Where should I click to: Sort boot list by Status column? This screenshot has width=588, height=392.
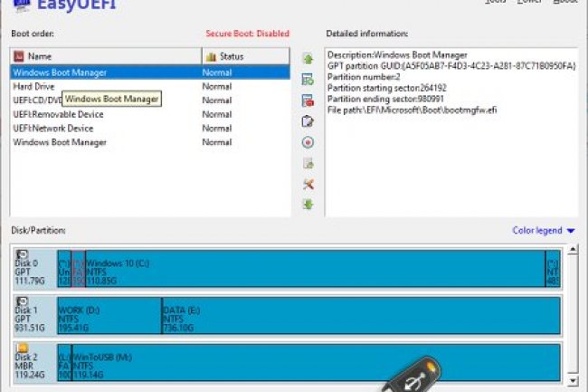246,56
